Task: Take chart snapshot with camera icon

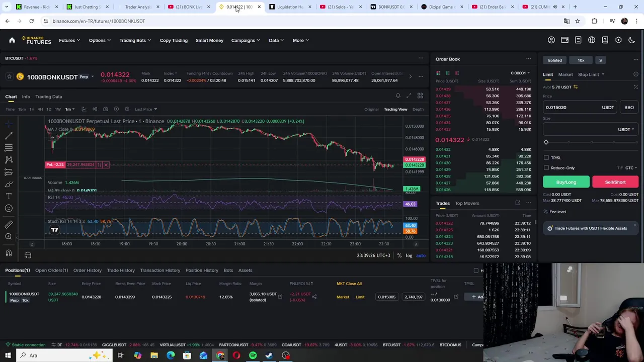Action: 105,109
